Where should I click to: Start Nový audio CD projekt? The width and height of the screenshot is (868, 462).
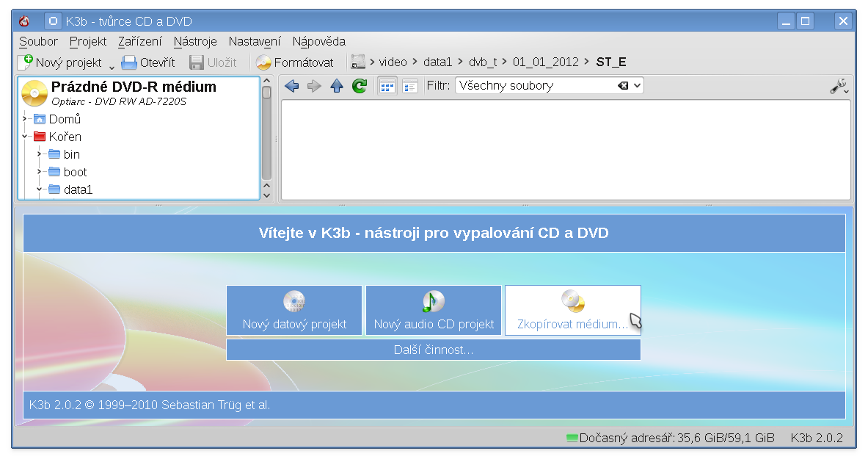click(x=434, y=310)
